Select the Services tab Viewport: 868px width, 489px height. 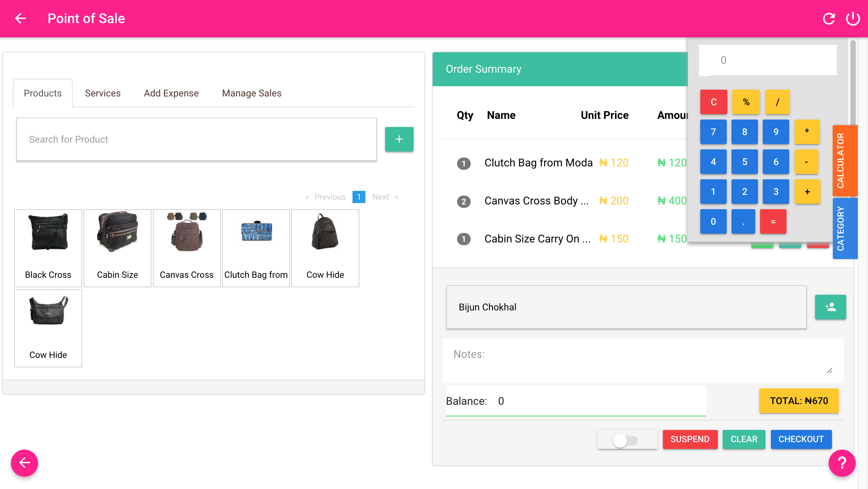click(102, 93)
